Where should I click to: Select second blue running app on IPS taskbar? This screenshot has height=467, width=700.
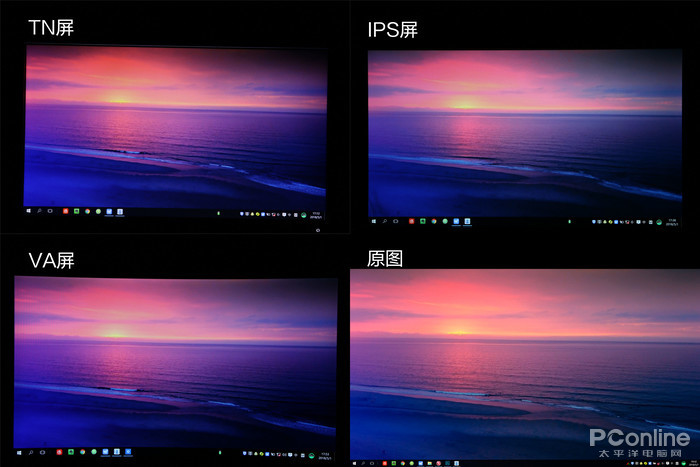tap(467, 221)
